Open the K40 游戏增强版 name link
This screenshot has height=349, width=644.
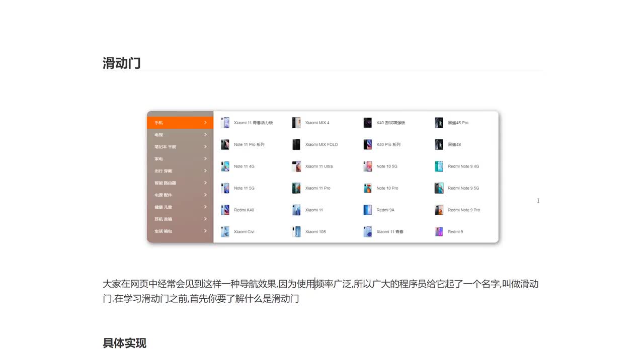coord(391,123)
